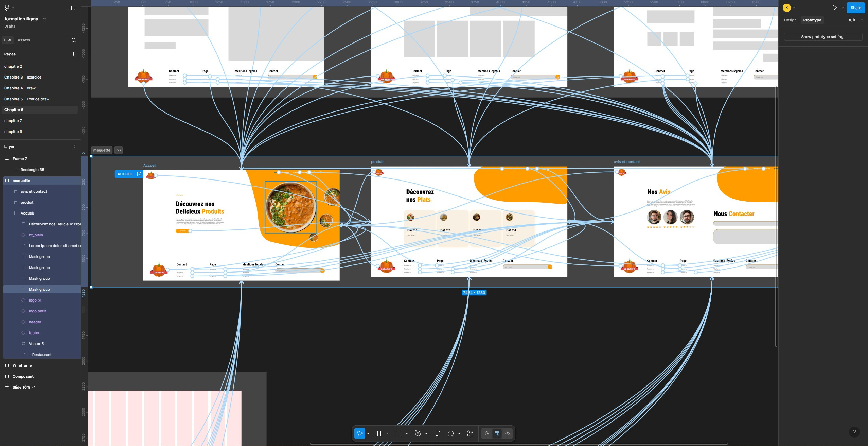Open the formation figma file name dropdown
This screenshot has height=446, width=868.
pos(45,19)
